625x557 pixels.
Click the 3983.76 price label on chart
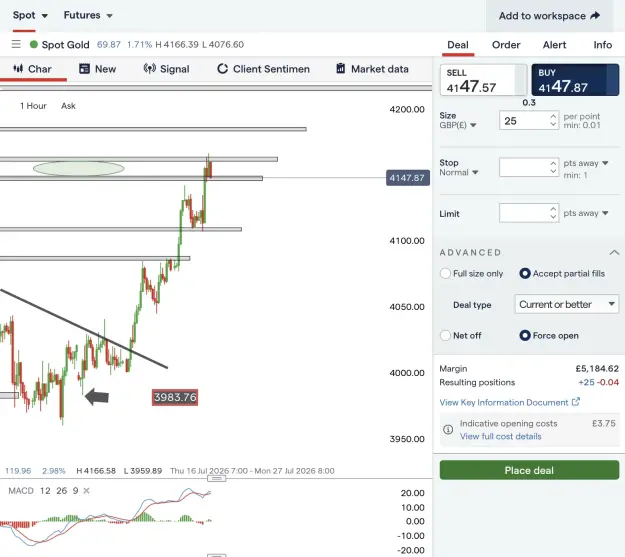coord(175,397)
